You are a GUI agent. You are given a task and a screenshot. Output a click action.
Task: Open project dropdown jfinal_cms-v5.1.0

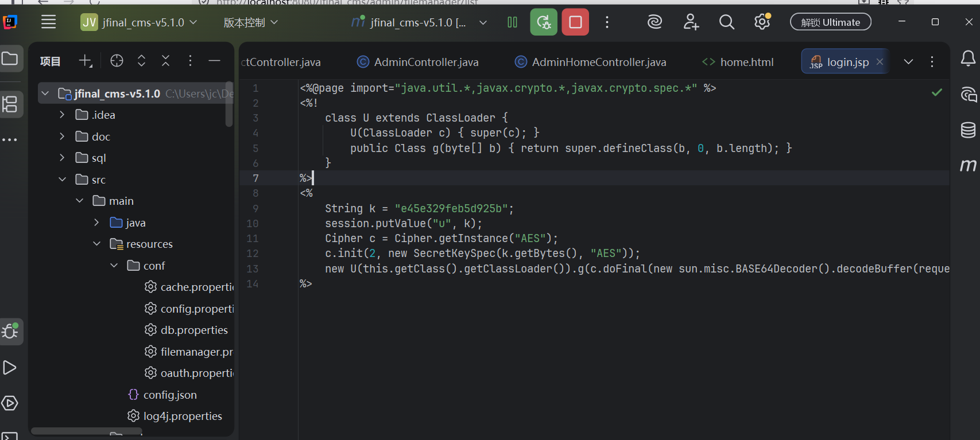(139, 22)
